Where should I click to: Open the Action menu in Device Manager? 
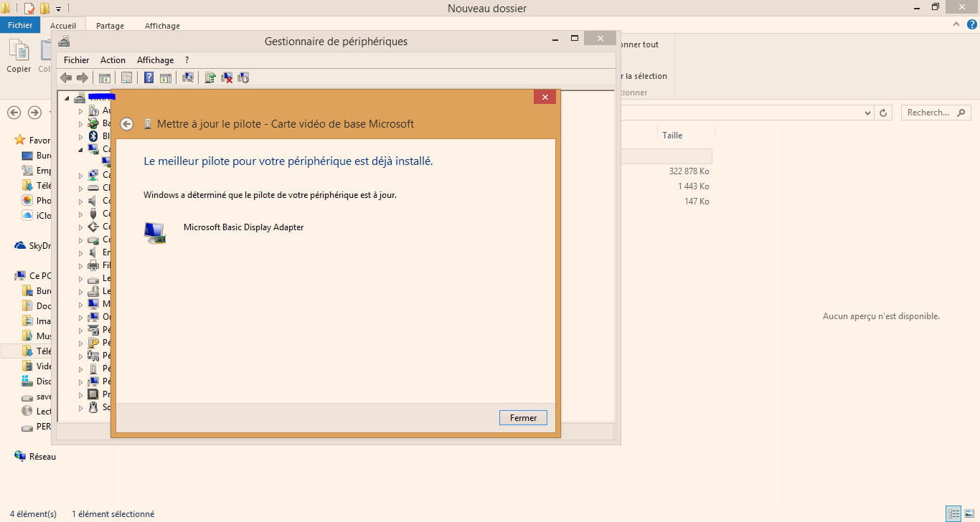[113, 60]
